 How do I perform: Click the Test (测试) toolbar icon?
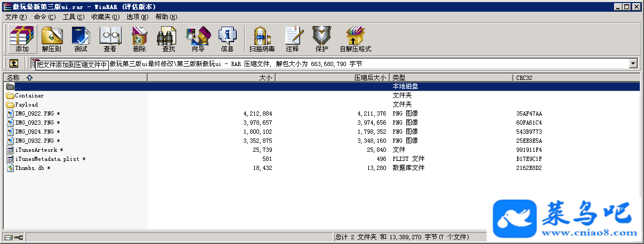click(x=80, y=39)
